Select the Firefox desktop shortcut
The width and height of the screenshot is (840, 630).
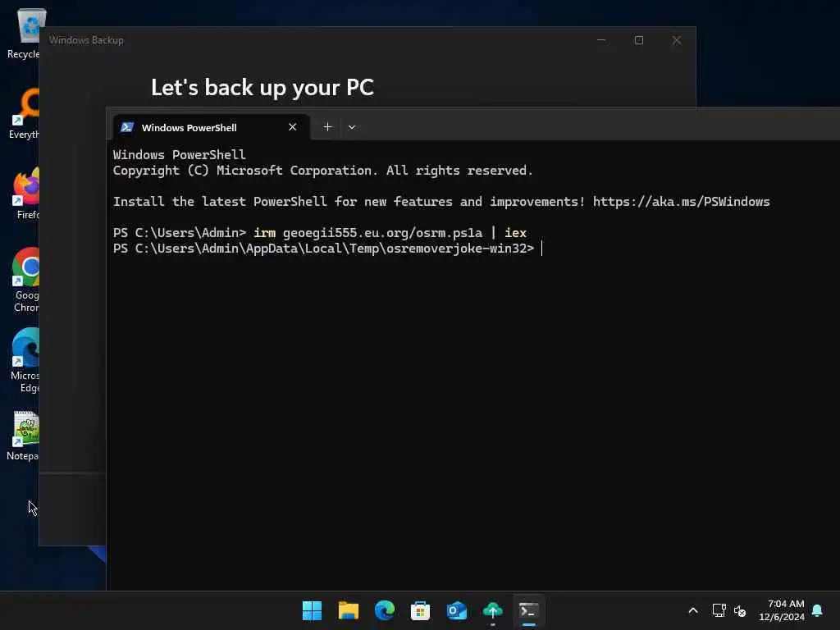[25, 194]
